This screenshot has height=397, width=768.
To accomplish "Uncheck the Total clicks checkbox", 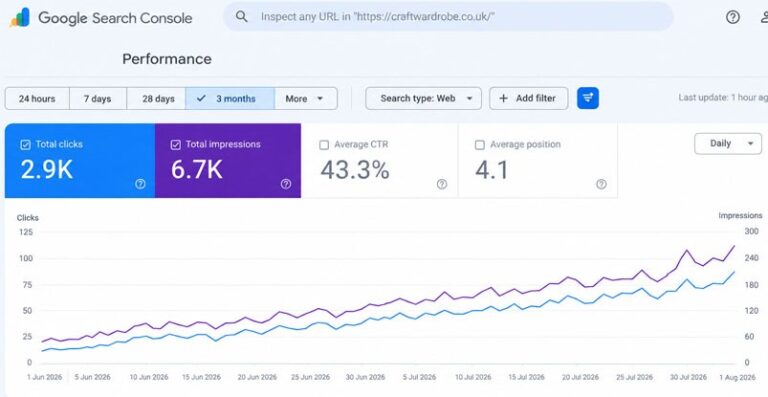I will point(25,145).
